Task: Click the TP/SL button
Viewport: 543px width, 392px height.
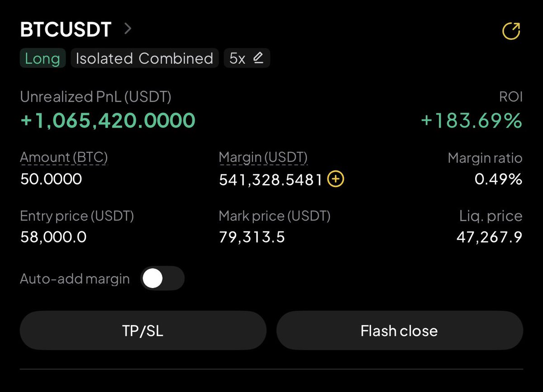Action: tap(143, 331)
